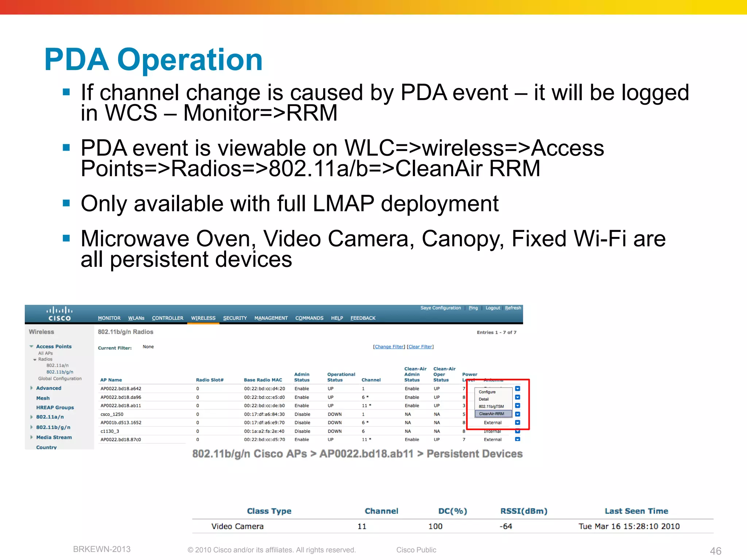747x560 pixels.
Task: Click the Video Camera class type entry
Action: click(237, 526)
